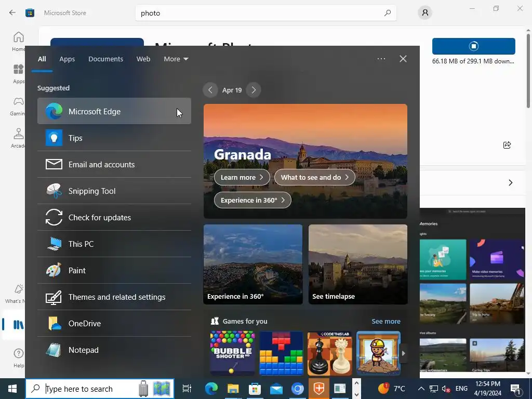Open Mail app from taskbar

(276, 389)
